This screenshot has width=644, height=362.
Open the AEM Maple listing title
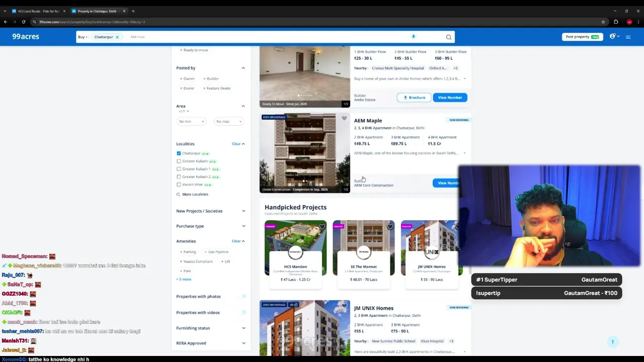point(368,121)
